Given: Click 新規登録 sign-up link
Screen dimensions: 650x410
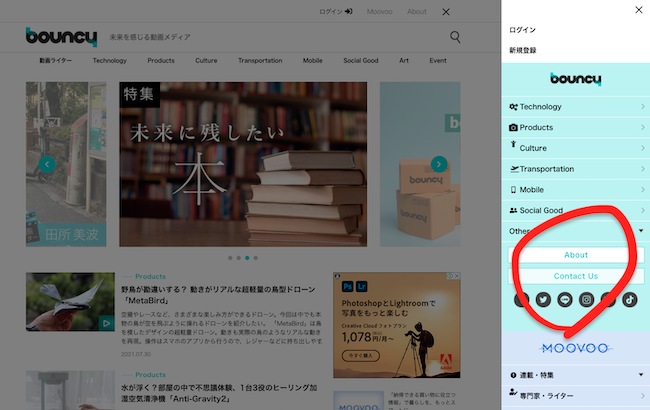Looking at the screenshot, I should 523,50.
